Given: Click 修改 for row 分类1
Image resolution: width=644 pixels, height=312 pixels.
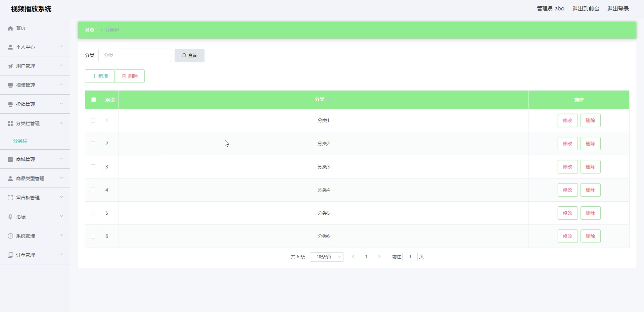Looking at the screenshot, I should 567,120.
